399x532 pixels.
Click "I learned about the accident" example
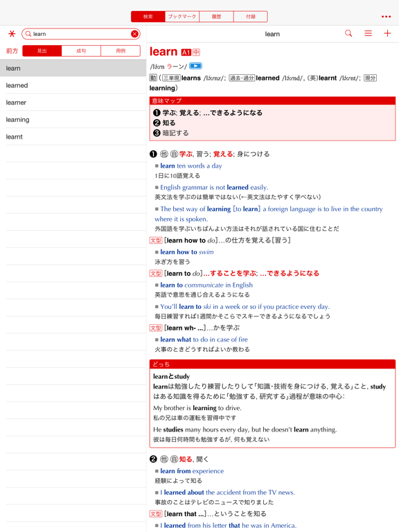coord(227,493)
